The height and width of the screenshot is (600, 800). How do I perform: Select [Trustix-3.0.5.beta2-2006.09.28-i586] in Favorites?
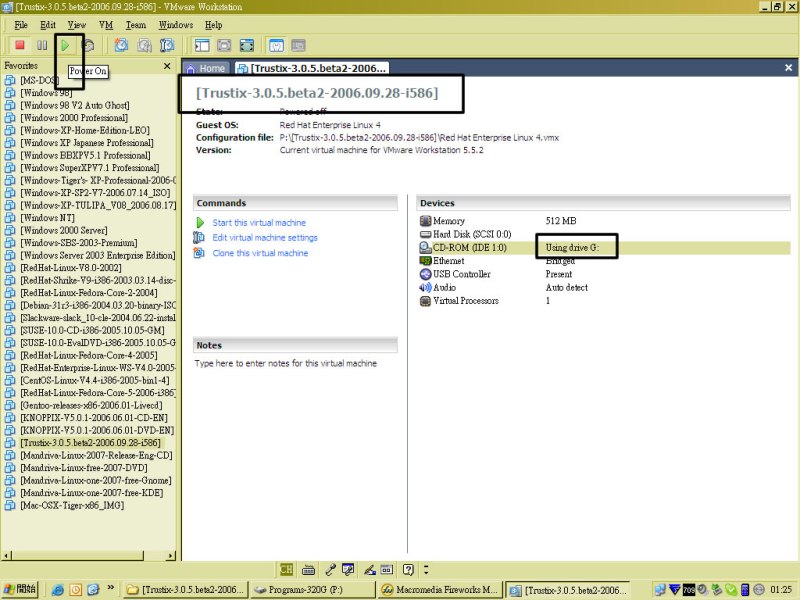90,443
